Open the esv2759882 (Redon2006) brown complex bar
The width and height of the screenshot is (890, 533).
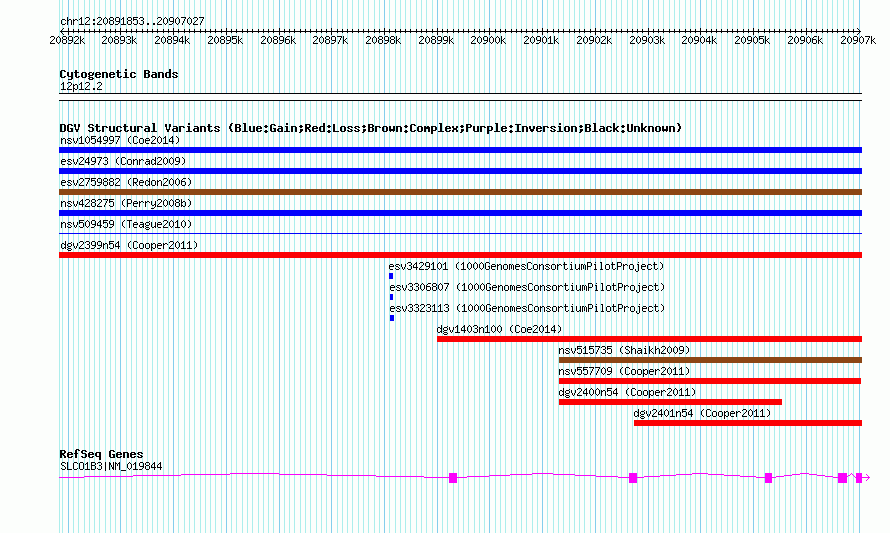coord(460,192)
